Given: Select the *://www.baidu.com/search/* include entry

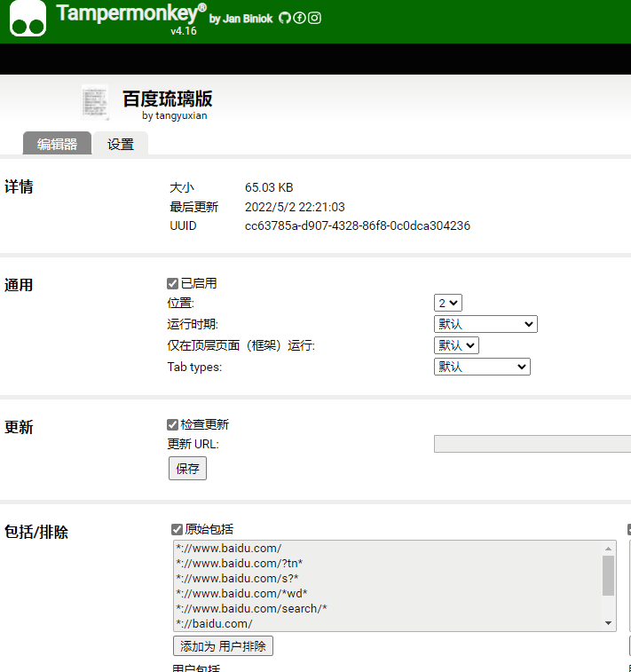Looking at the screenshot, I should coord(251,608).
